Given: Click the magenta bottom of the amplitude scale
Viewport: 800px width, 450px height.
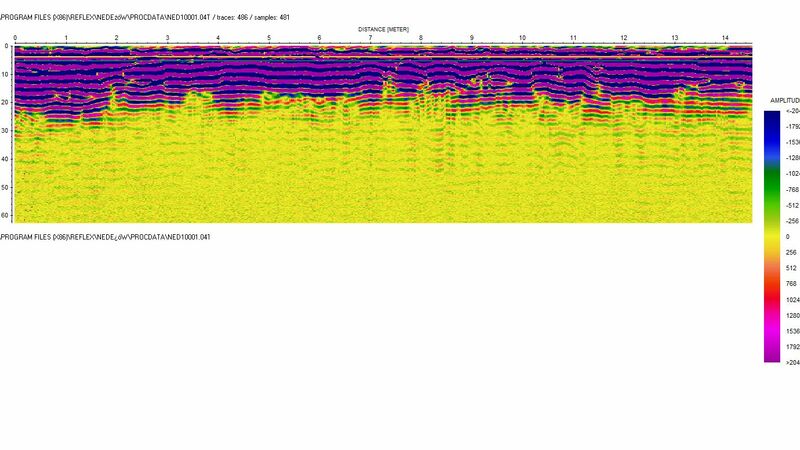Looking at the screenshot, I should point(773,350).
